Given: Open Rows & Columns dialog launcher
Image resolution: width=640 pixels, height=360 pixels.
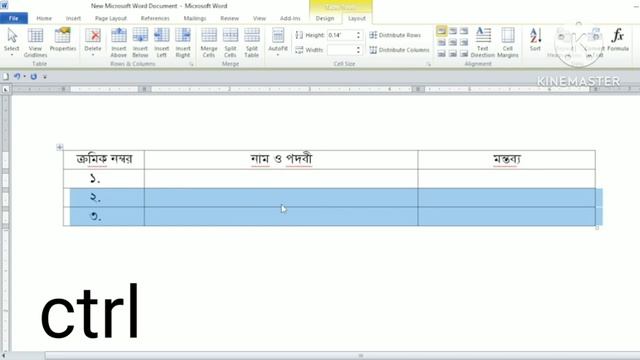Looking at the screenshot, I should (x=191, y=64).
